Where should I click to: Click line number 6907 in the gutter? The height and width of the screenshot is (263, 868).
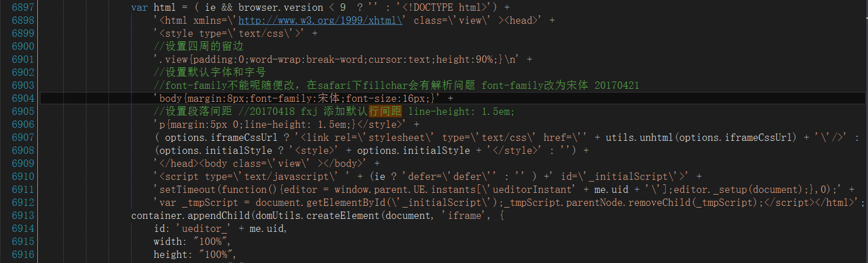coord(23,137)
